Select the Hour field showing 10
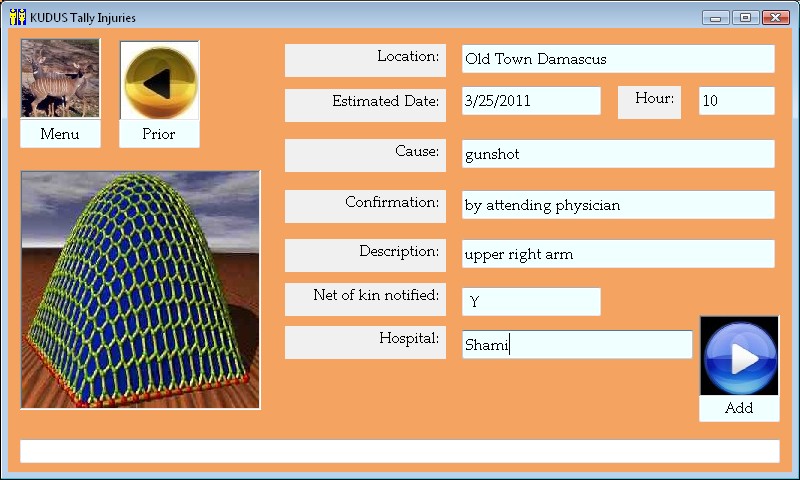The height and width of the screenshot is (480, 800). click(737, 100)
